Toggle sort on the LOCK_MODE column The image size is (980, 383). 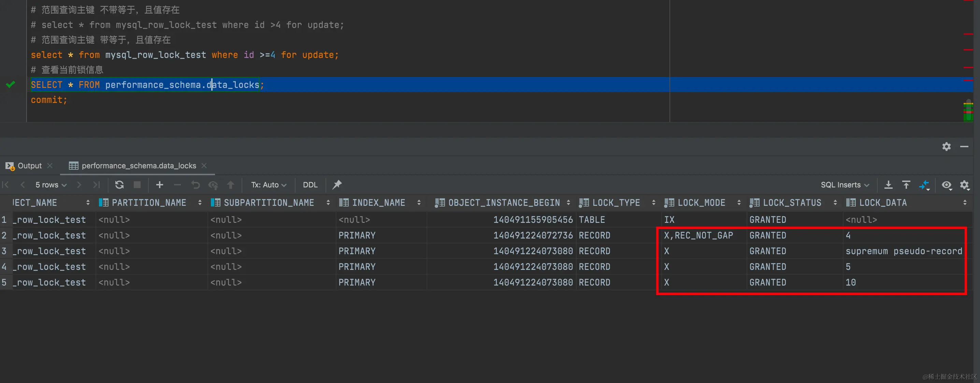(738, 202)
